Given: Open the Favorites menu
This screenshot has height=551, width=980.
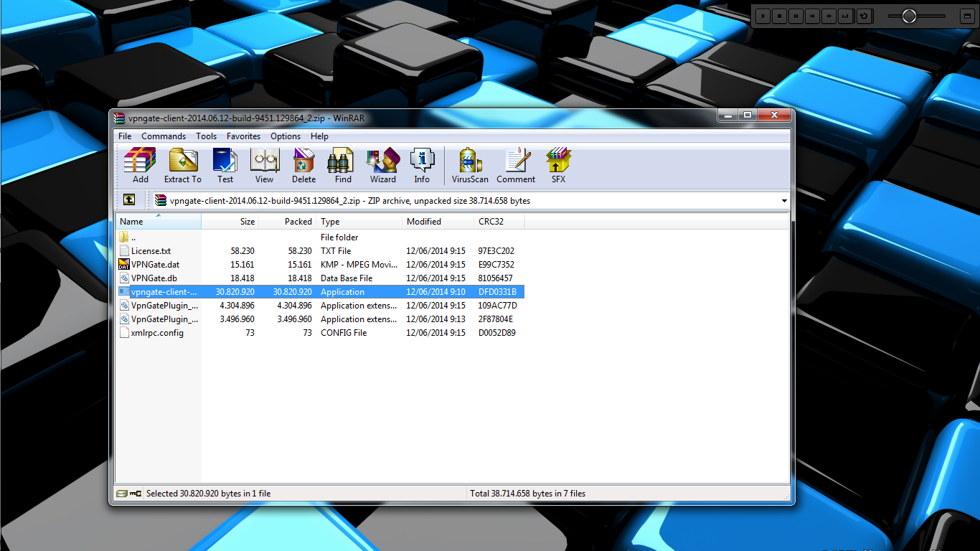Looking at the screenshot, I should pos(244,136).
